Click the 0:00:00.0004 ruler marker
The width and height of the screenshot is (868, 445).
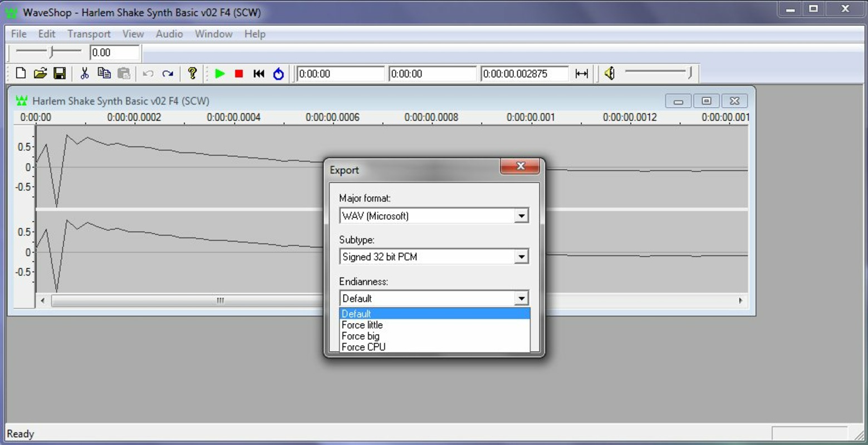pos(233,117)
